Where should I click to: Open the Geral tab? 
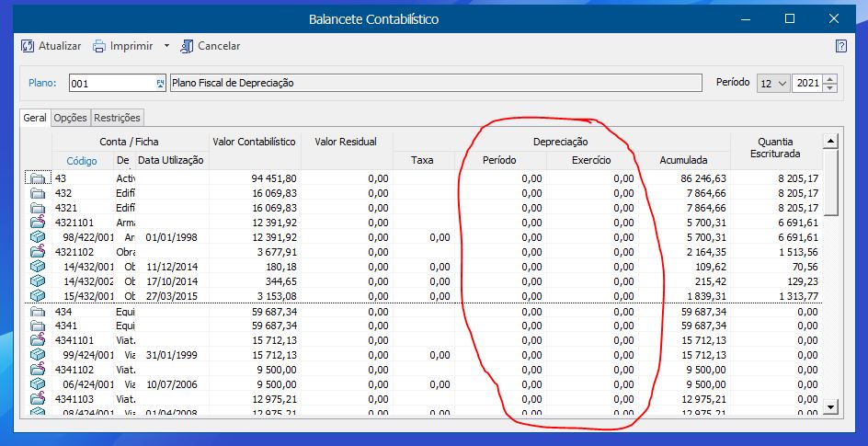point(35,118)
